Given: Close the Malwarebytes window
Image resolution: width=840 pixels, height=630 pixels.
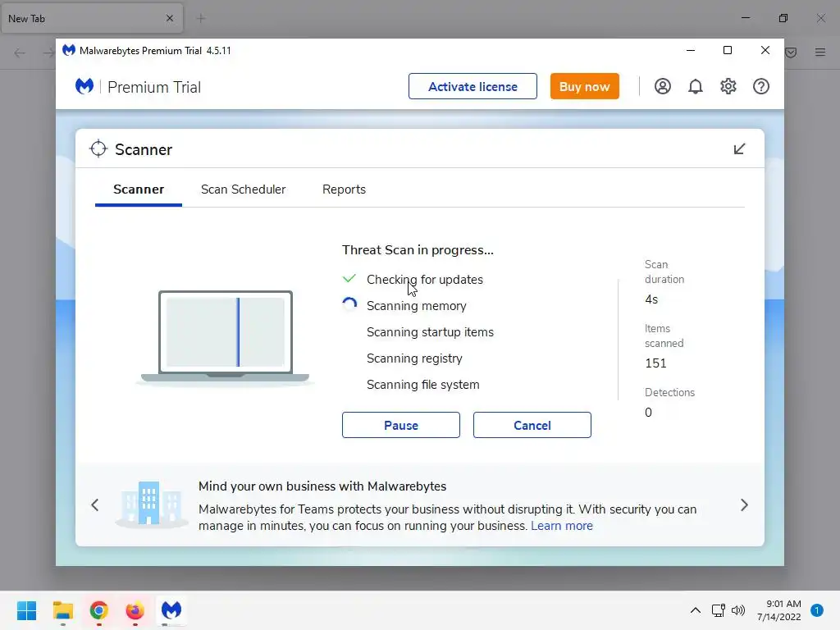Looking at the screenshot, I should coord(765,50).
